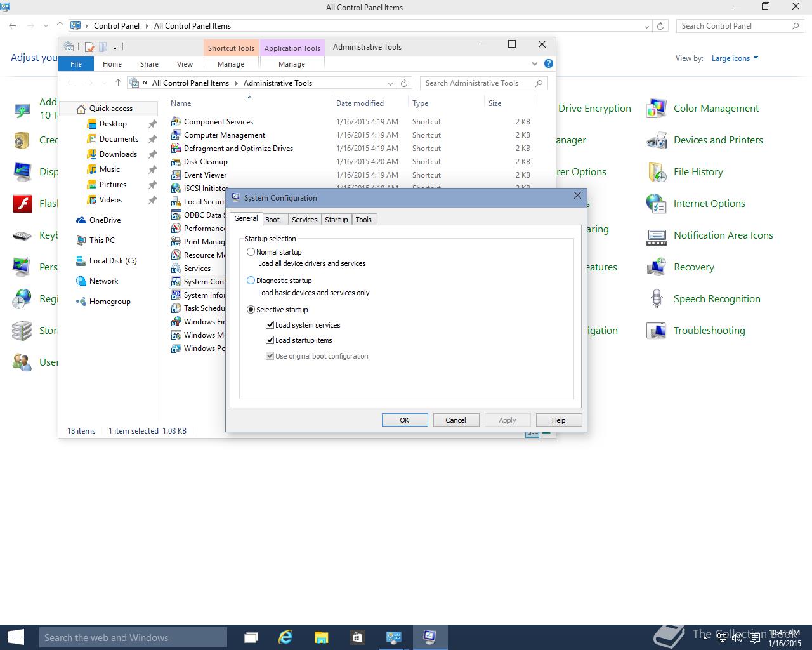Close the System Configuration dialog
The image size is (812, 650).
577,196
